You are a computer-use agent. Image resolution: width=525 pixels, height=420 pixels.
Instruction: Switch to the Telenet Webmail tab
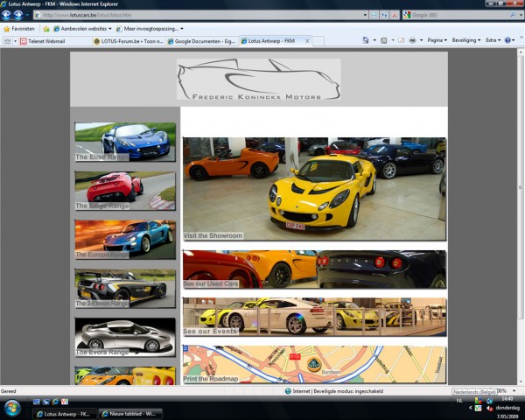[x=55, y=41]
